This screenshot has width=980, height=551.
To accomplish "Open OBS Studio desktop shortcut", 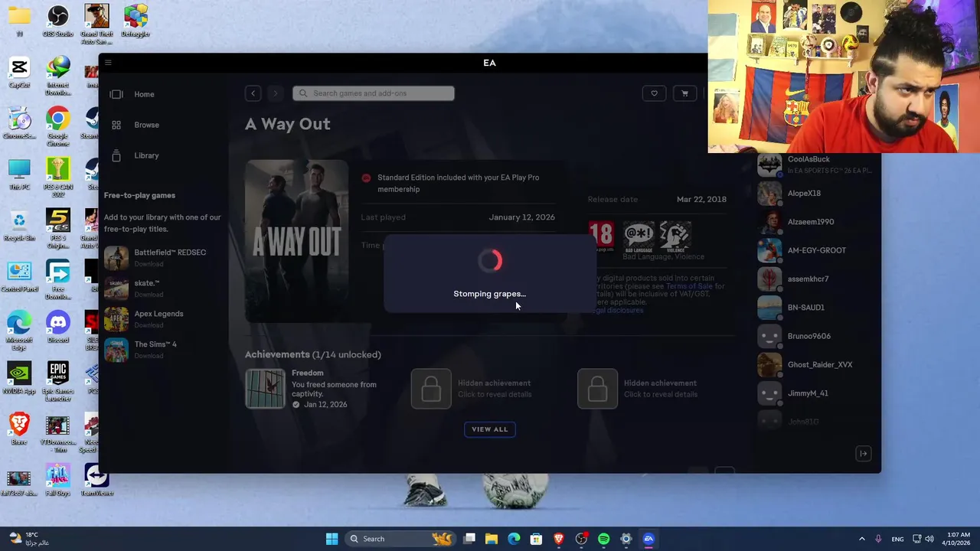I will click(57, 21).
